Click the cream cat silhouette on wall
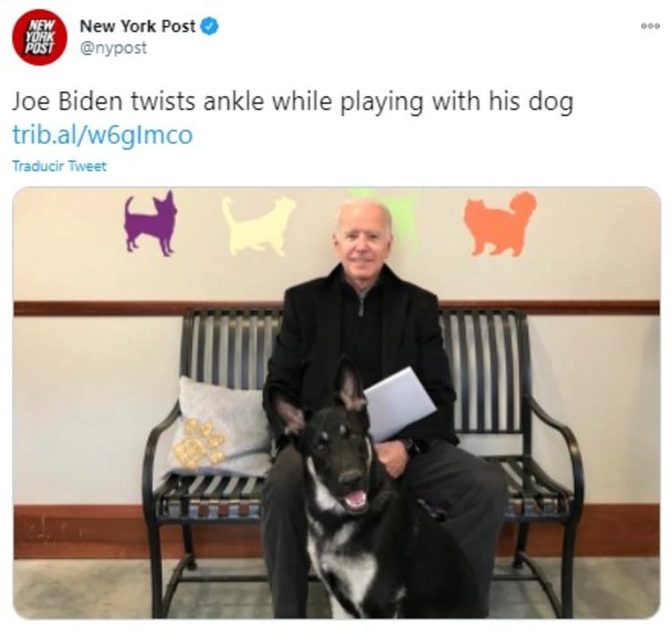 pos(257,226)
